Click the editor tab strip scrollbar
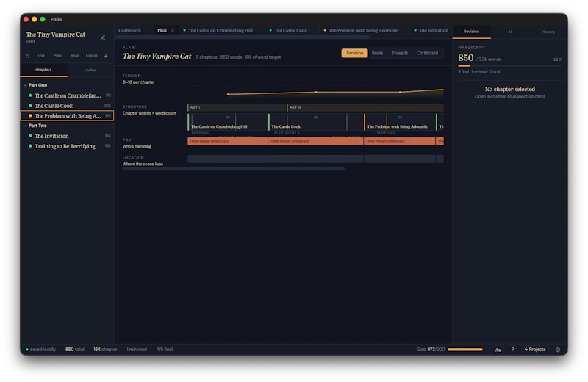The height and width of the screenshot is (382, 588). click(243, 37)
